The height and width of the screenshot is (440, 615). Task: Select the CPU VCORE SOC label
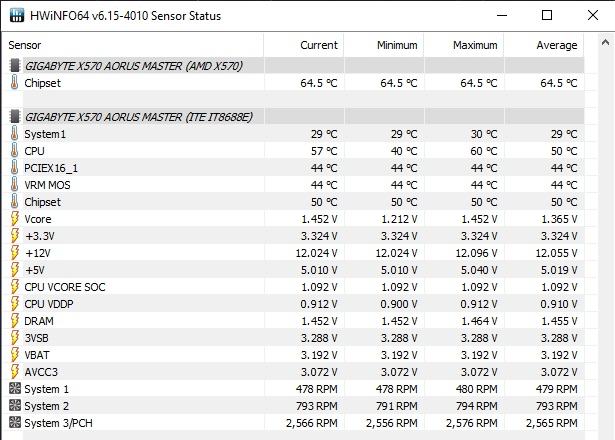(65, 287)
